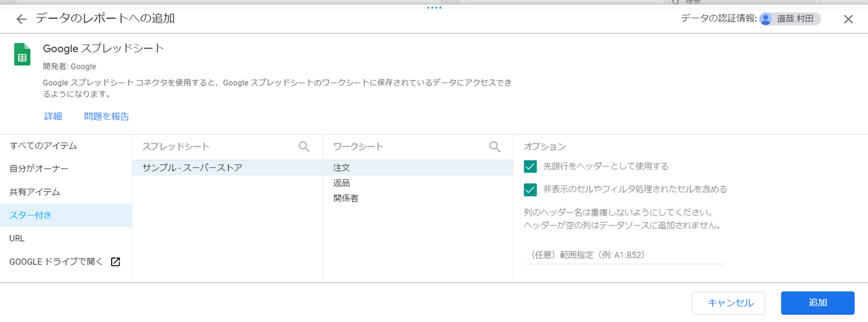This screenshot has height=322, width=868.
Task: Select スター付き in the sidebar
Action: (x=66, y=216)
